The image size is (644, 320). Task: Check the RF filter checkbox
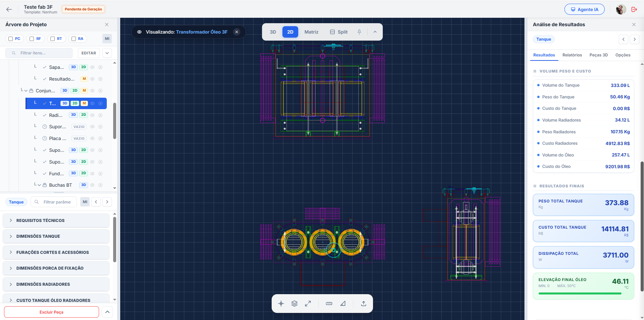32,39
